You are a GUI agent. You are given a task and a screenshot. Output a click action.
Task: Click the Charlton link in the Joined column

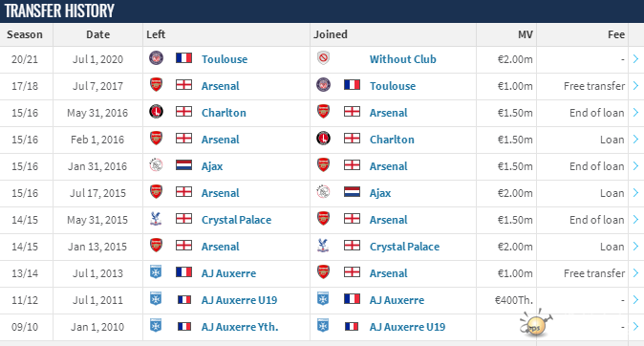[x=392, y=140]
